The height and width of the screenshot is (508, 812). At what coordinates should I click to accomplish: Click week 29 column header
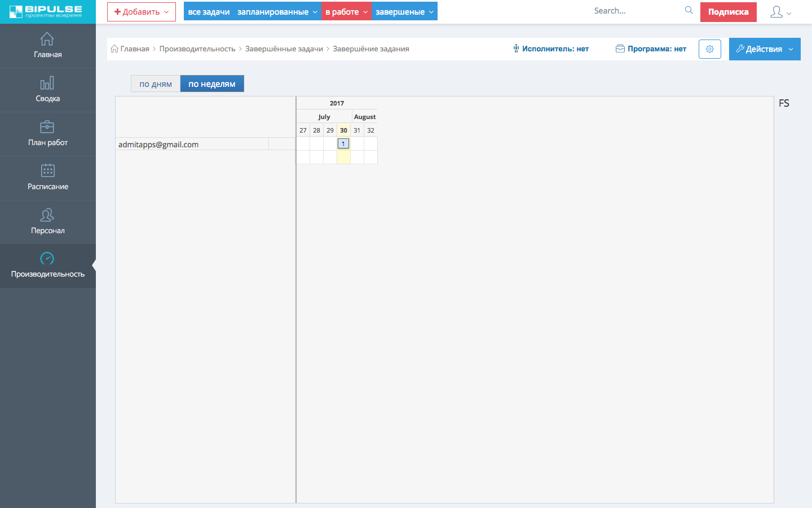coord(330,130)
